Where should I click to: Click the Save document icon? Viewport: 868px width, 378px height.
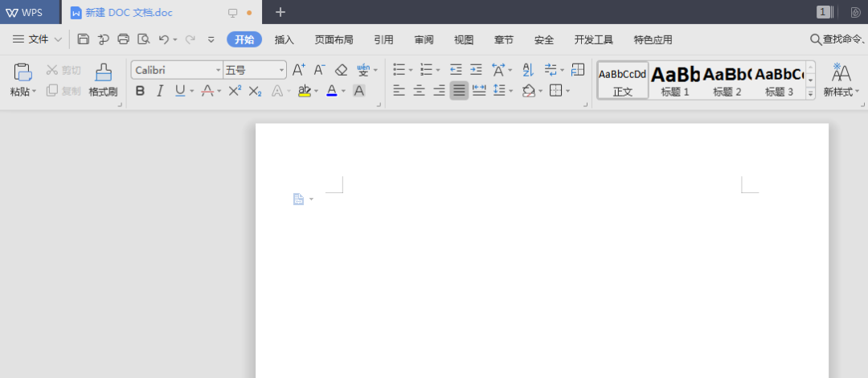(x=84, y=39)
